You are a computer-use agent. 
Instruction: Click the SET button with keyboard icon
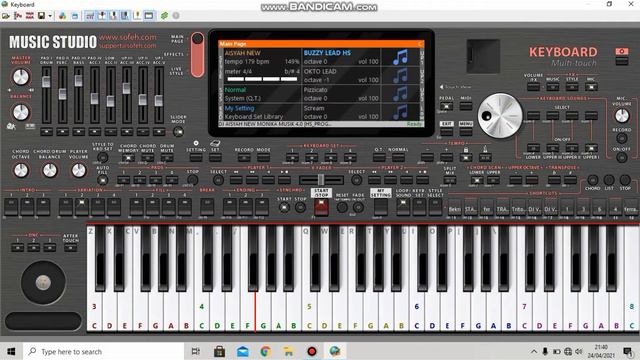[215, 157]
